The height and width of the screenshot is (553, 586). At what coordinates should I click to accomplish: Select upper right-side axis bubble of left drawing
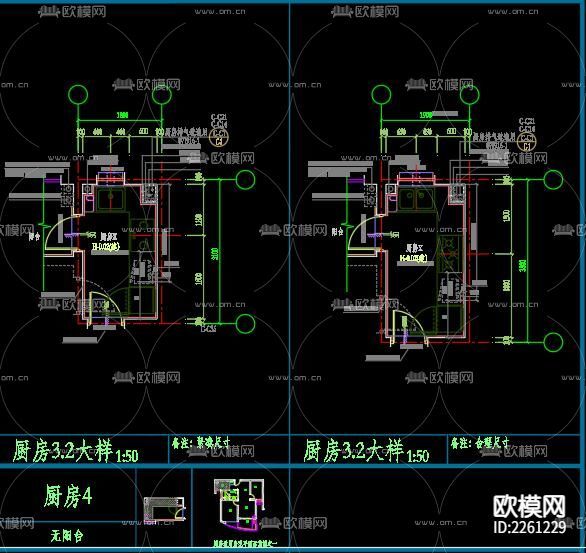pos(245,180)
